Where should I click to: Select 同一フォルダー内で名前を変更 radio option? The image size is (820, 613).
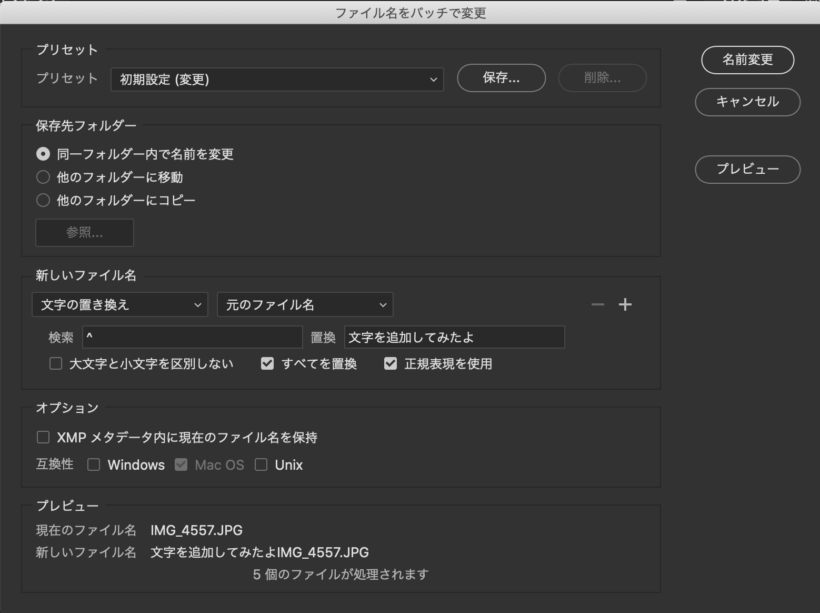pyautogui.click(x=43, y=154)
